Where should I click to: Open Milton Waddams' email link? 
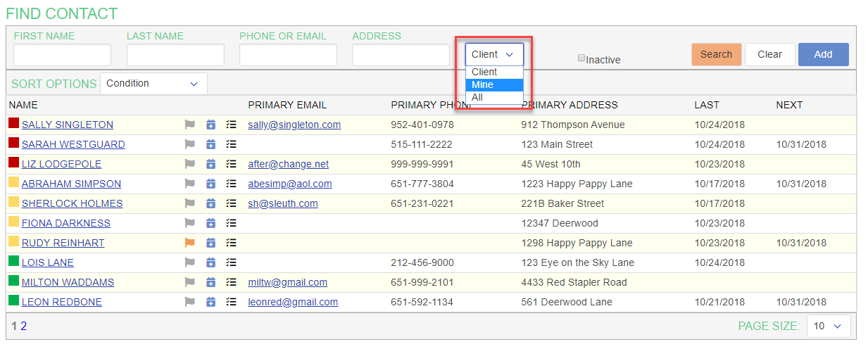tap(287, 282)
